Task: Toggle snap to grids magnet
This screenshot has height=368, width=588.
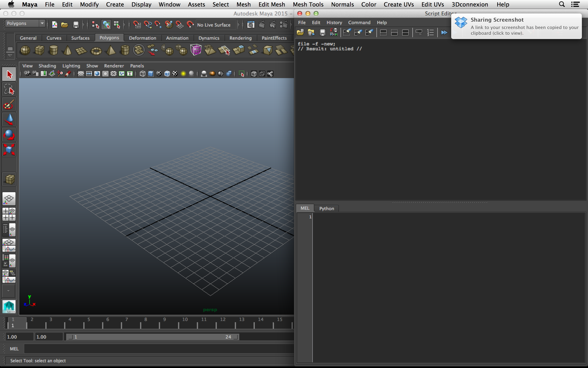Action: (137, 25)
